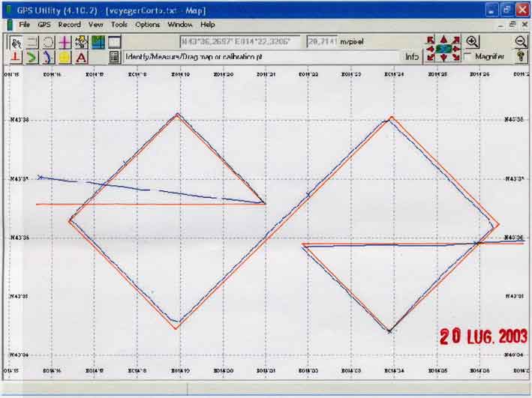Open the Tools menu
The image size is (532, 398).
tap(119, 24)
